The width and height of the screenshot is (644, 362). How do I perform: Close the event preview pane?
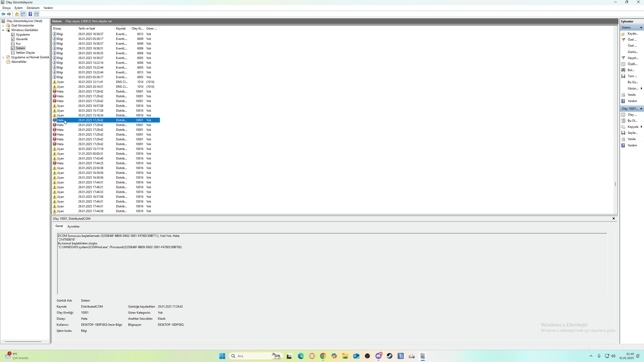[x=613, y=219]
